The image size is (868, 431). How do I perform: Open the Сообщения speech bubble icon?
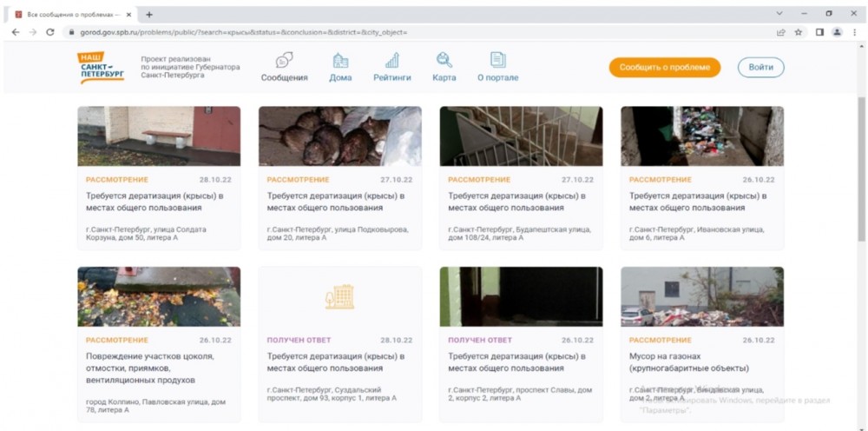click(284, 60)
